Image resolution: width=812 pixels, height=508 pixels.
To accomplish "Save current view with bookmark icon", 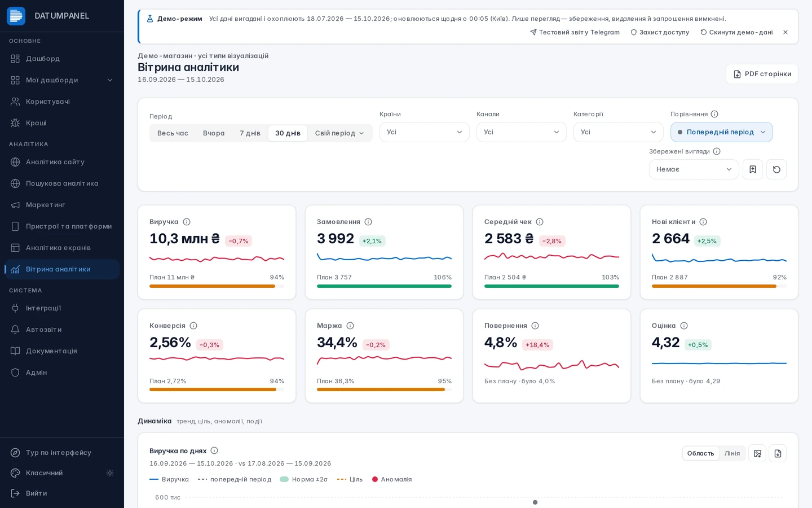I will (753, 169).
